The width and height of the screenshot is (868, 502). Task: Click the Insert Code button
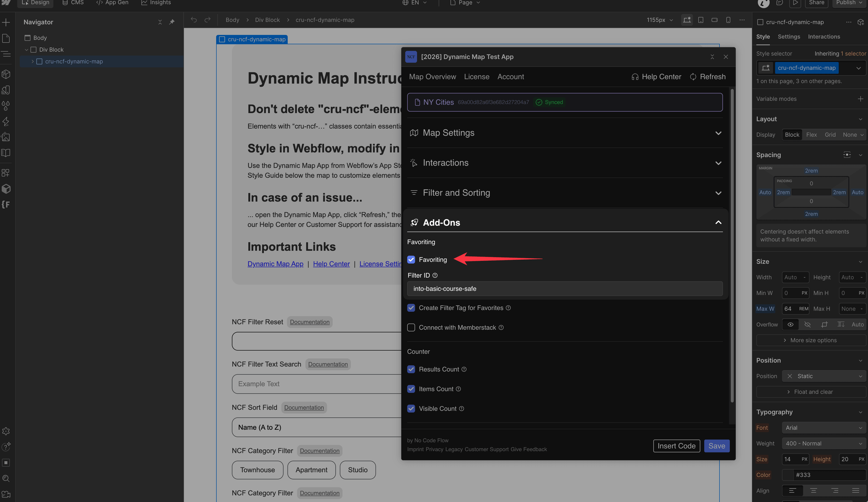pyautogui.click(x=676, y=446)
